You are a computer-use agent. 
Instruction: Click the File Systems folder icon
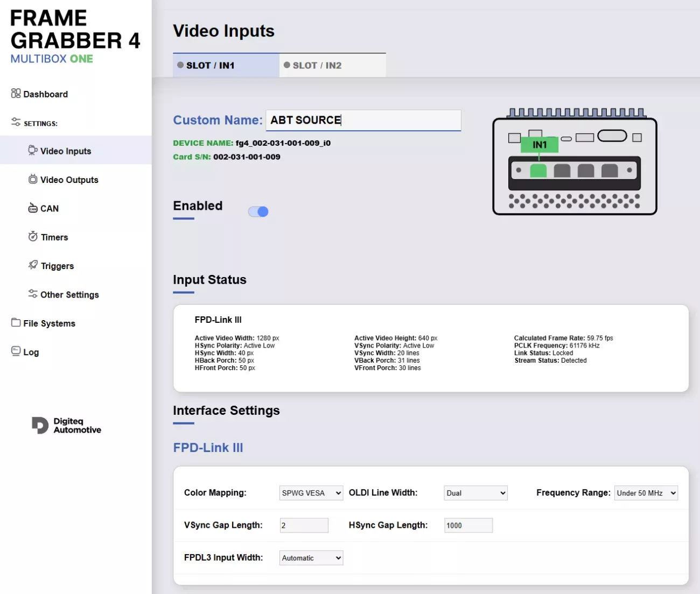click(x=16, y=323)
